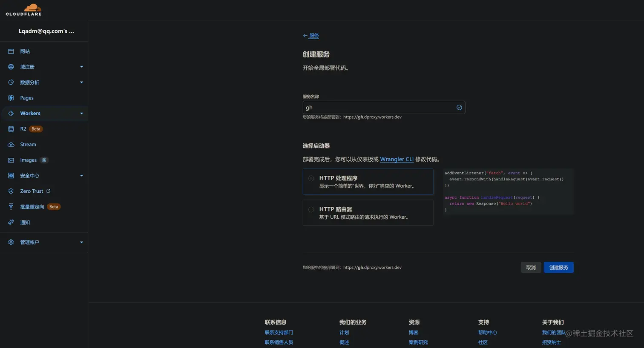Open the 联系销售人员 footer link
Image resolution: width=644 pixels, height=348 pixels.
[x=279, y=342]
